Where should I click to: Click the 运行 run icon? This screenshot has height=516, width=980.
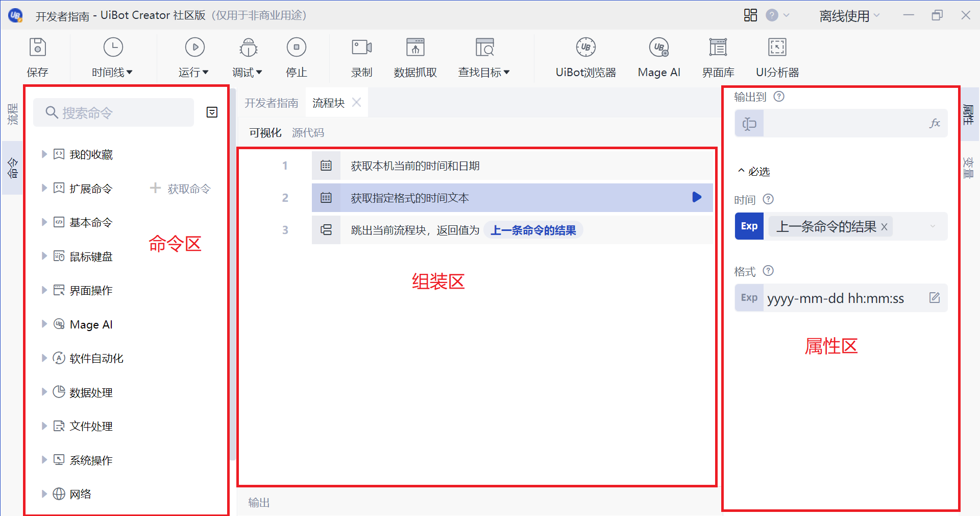194,48
